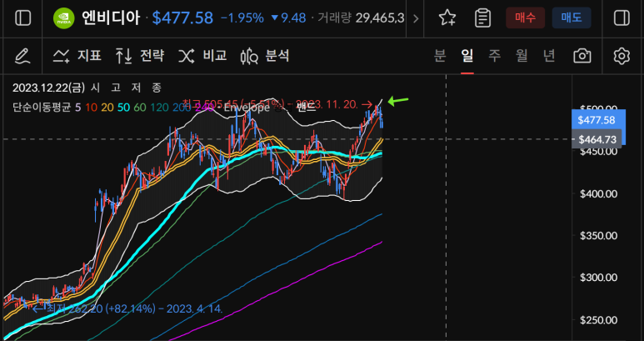
Task: Click 단순이동평균 indicator label
Action: (42, 108)
